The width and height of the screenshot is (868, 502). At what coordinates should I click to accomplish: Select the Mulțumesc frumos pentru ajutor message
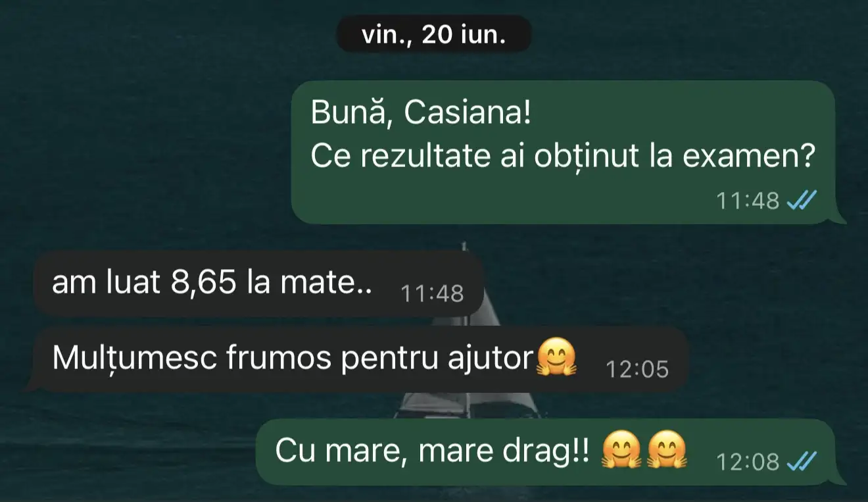pos(360,359)
